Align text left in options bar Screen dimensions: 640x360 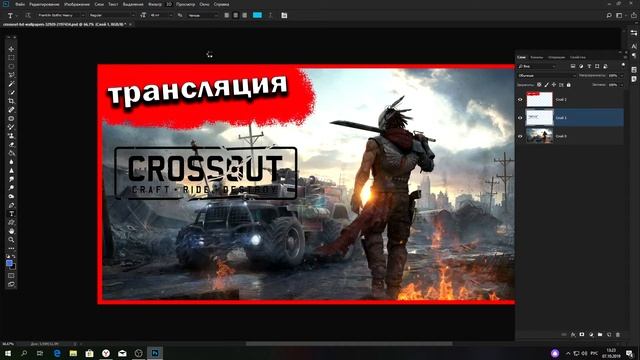pyautogui.click(x=227, y=15)
